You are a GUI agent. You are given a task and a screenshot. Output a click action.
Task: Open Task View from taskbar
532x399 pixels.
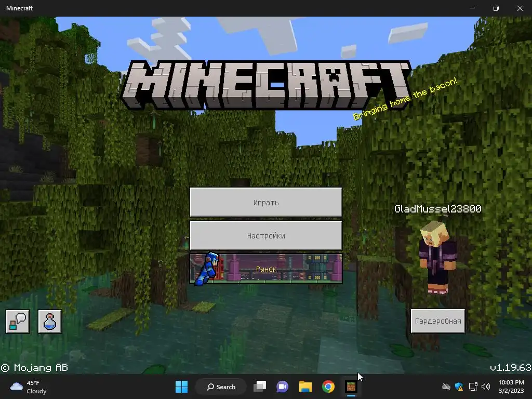click(260, 387)
